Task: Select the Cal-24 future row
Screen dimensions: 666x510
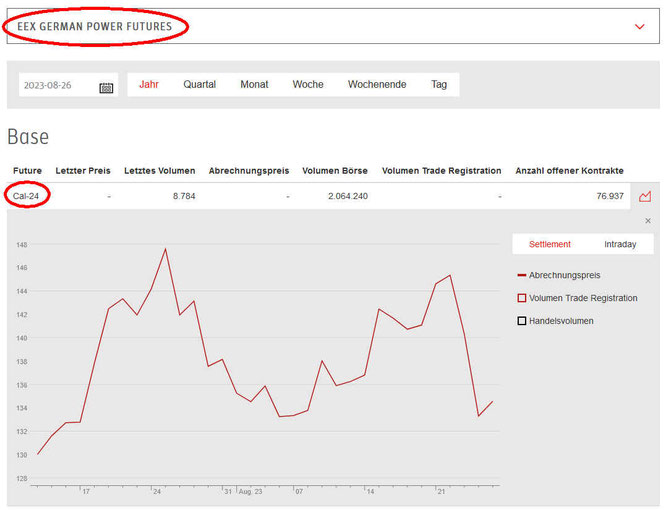Action: pyautogui.click(x=318, y=196)
